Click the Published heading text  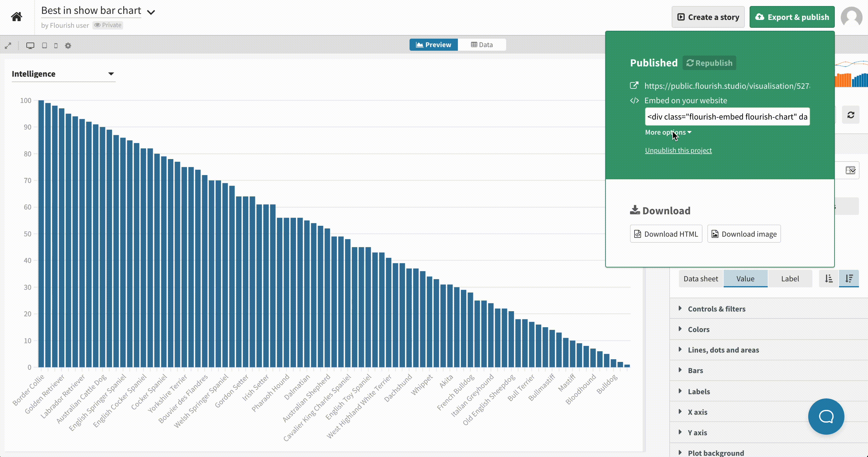pyautogui.click(x=654, y=63)
